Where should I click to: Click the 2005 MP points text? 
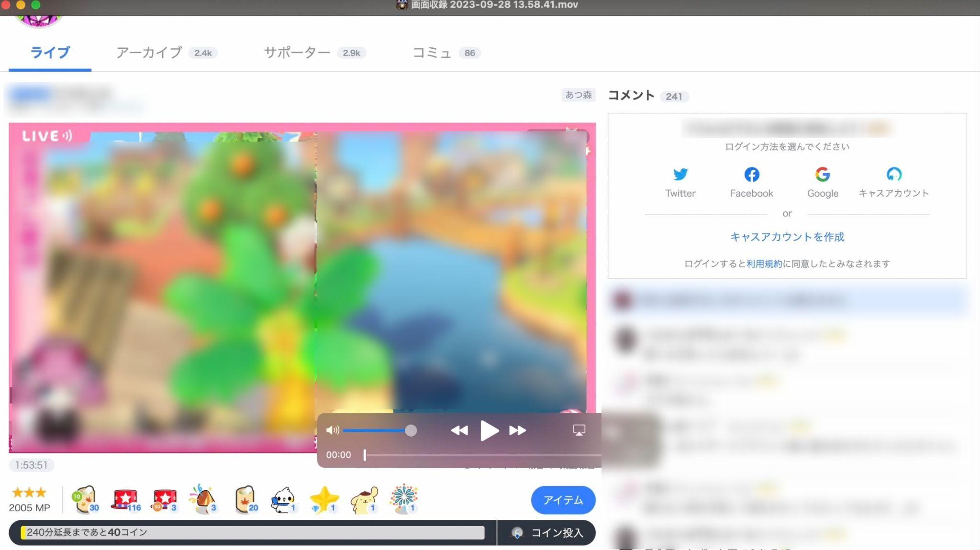[29, 508]
